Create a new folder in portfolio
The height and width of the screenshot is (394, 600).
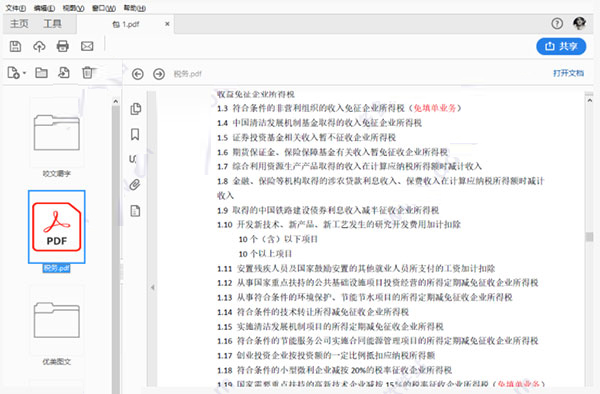tap(41, 73)
